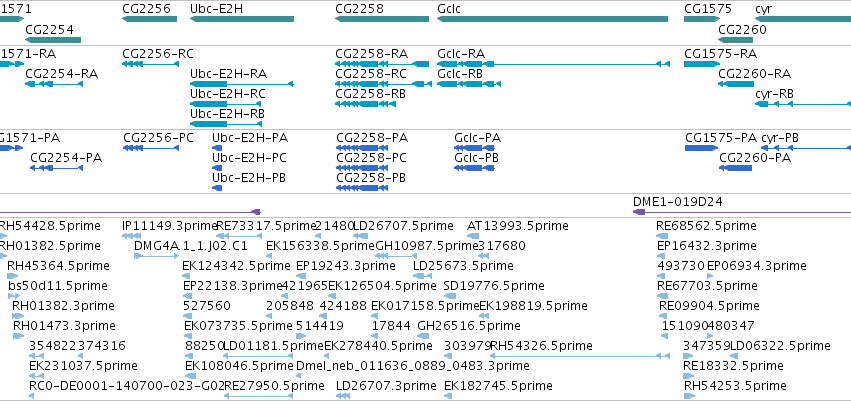Click the DME1-019D24 clone feature
This screenshot has width=851, height=401.
click(742, 212)
